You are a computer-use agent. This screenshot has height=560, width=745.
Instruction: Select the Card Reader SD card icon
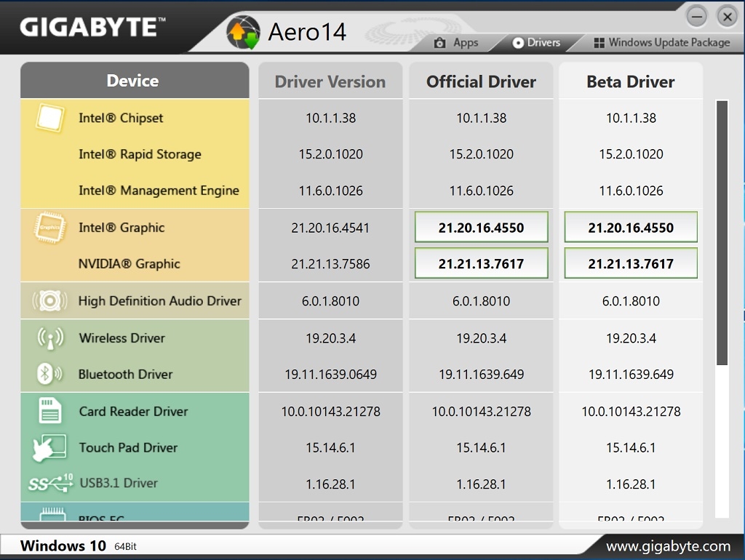(50, 410)
